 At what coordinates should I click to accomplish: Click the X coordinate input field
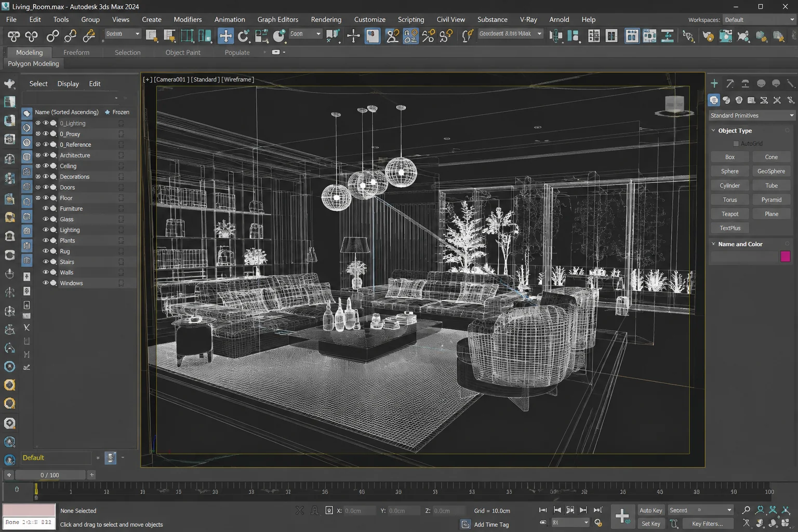[x=359, y=511]
